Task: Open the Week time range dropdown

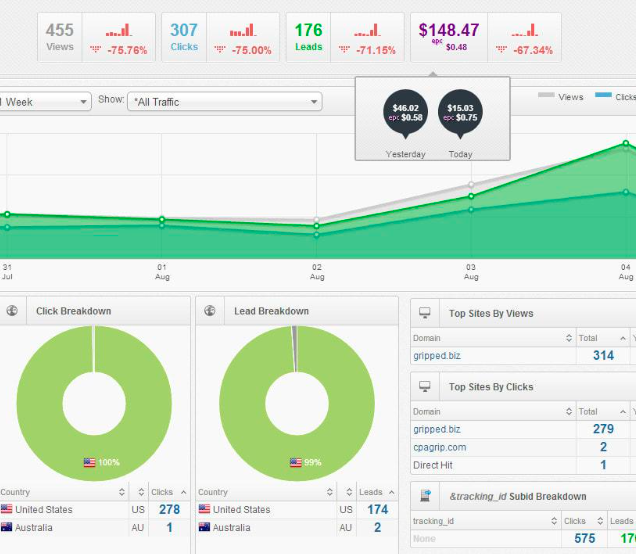Action: [x=45, y=101]
